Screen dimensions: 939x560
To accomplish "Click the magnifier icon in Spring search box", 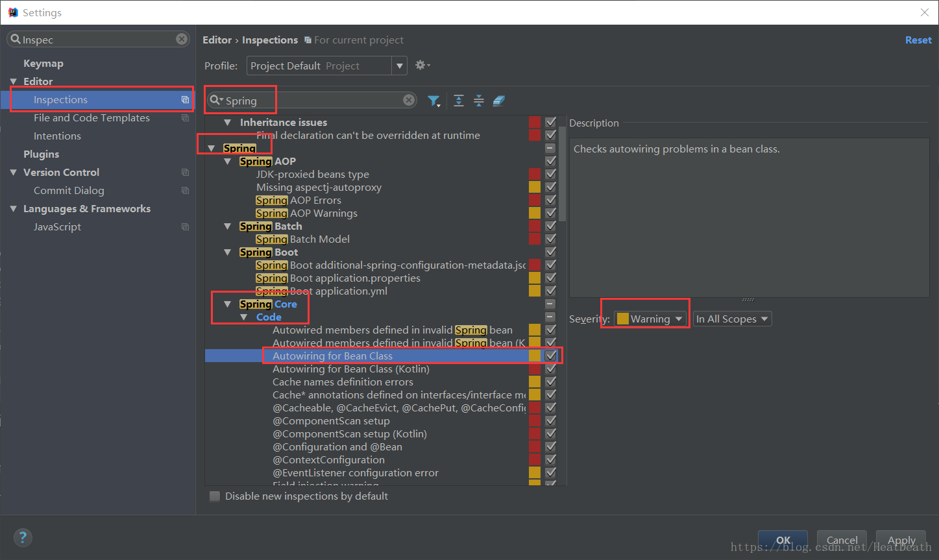I will (216, 101).
